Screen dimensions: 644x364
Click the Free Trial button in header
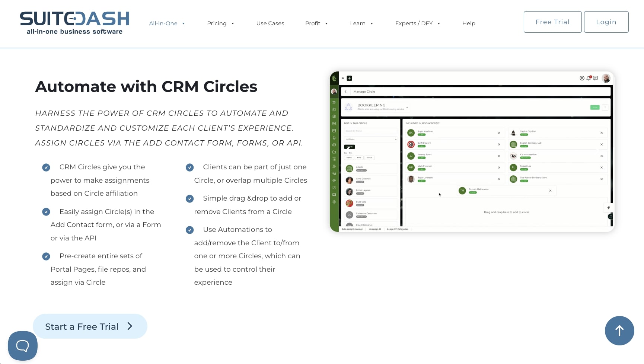[x=552, y=22]
